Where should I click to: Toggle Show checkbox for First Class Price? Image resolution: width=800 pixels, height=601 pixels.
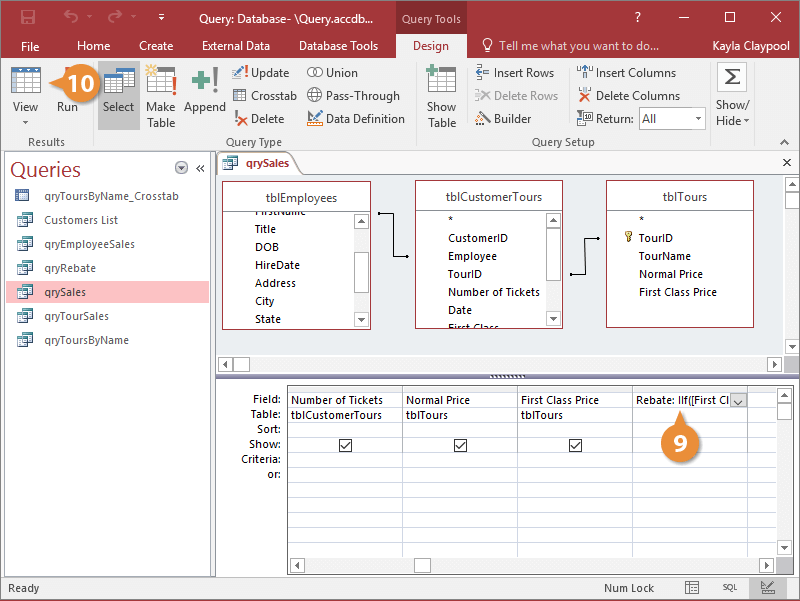(576, 445)
